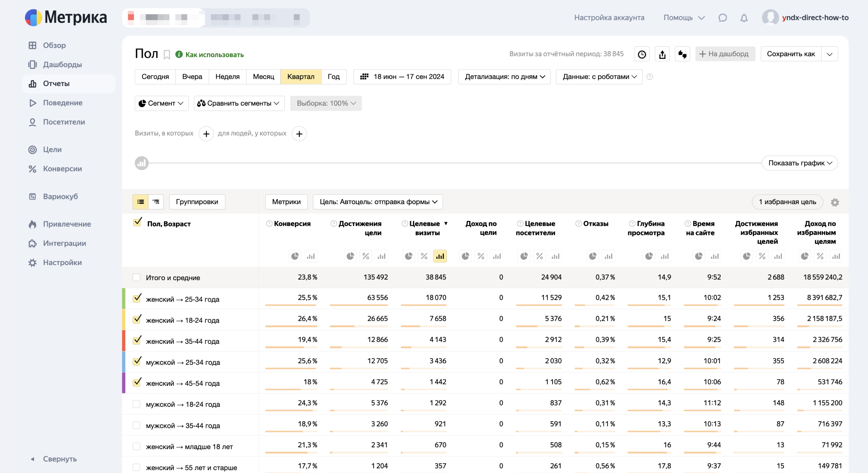Check мужской 18-24 года row
The image size is (868, 473).
(136, 404)
